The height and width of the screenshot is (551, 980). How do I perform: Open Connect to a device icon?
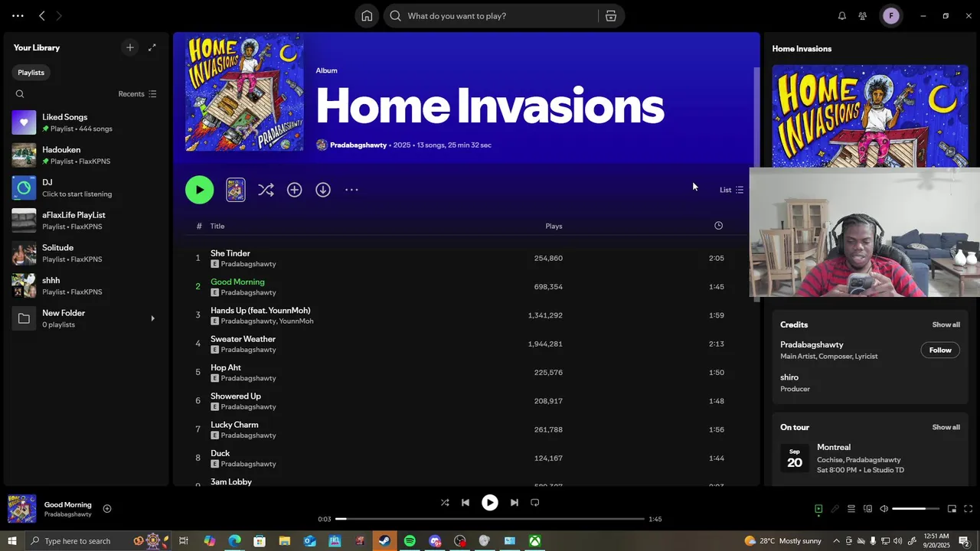pyautogui.click(x=867, y=509)
